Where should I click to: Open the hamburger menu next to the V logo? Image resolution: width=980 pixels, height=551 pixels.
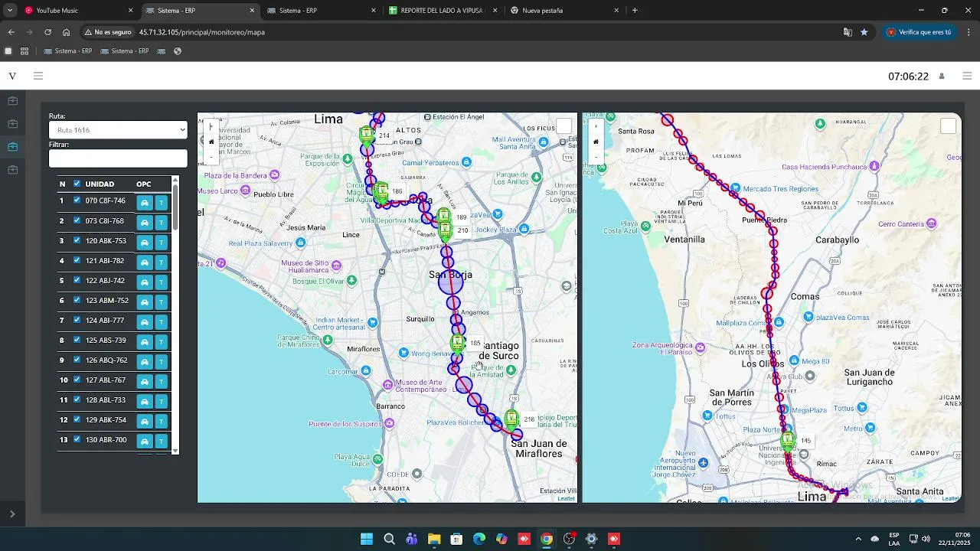[x=38, y=76]
